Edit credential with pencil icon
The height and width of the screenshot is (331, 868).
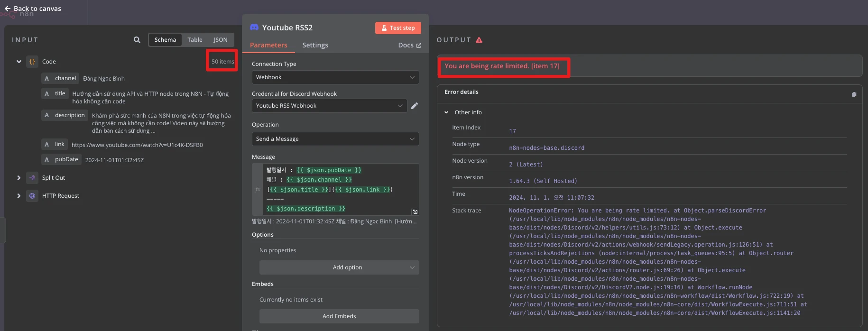coord(415,106)
